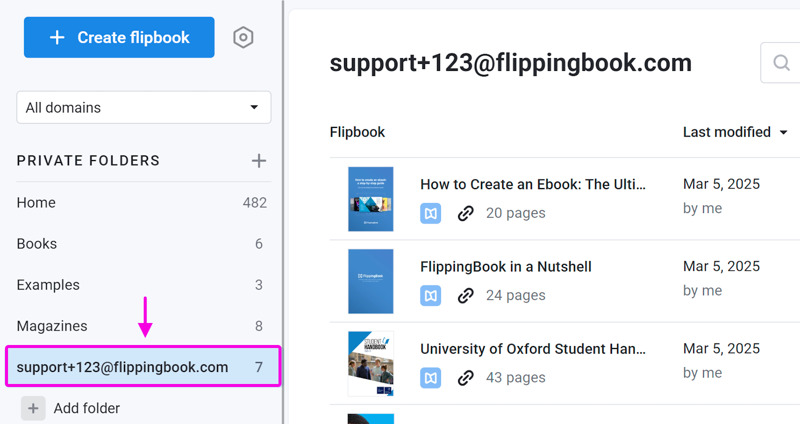Image resolution: width=800 pixels, height=424 pixels.
Task: Click the 43 pages text
Action: (515, 378)
